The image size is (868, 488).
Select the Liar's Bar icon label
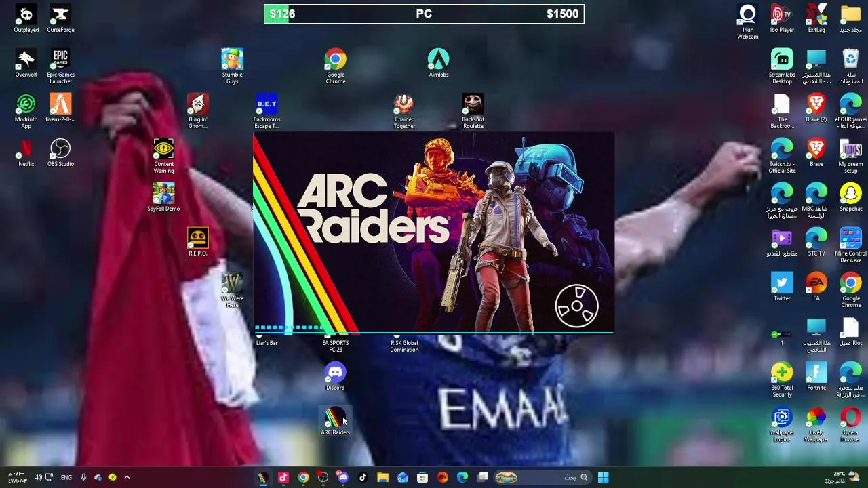267,343
